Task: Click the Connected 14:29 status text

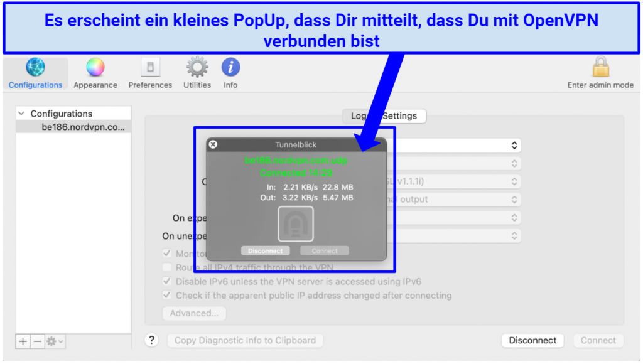Action: [296, 173]
